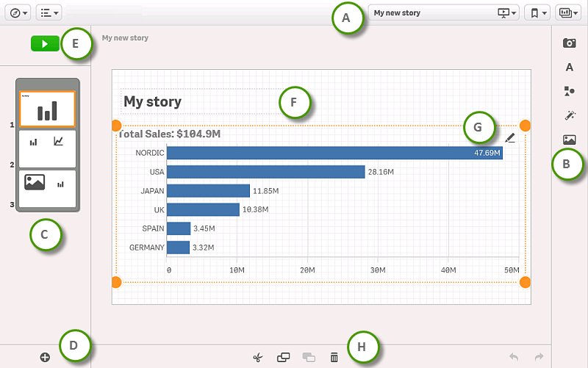Image resolution: width=588 pixels, height=368 pixels.
Task: Open the snapshot library camera icon
Action: coord(569,43)
